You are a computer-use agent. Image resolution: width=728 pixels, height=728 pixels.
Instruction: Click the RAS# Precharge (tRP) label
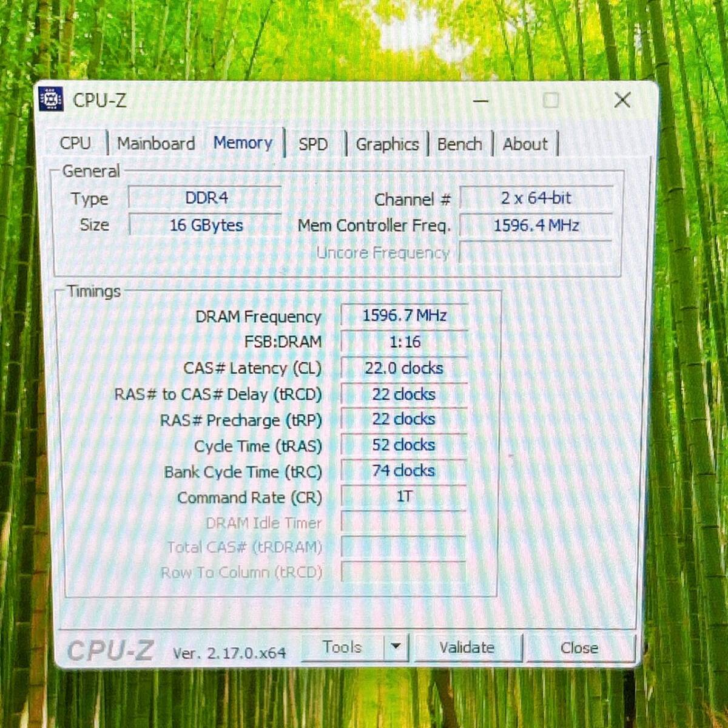click(241, 420)
